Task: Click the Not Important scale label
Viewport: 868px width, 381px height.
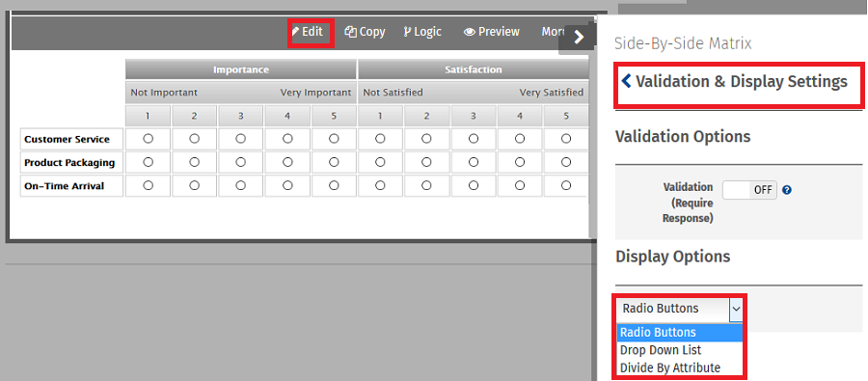Action: click(x=164, y=93)
